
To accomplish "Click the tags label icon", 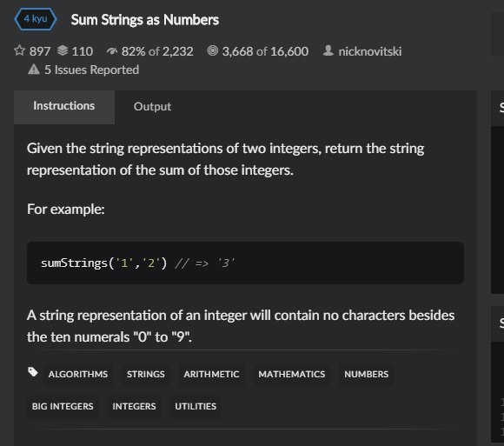I will pos(33,372).
